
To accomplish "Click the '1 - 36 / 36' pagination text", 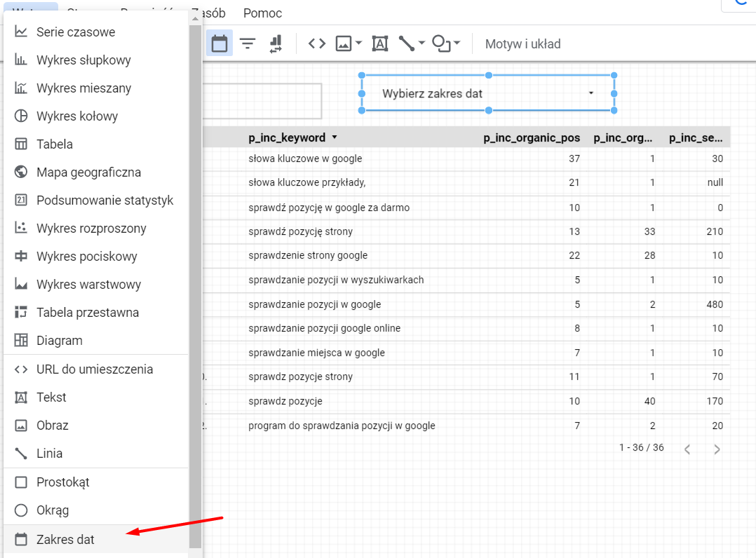I will tap(641, 448).
